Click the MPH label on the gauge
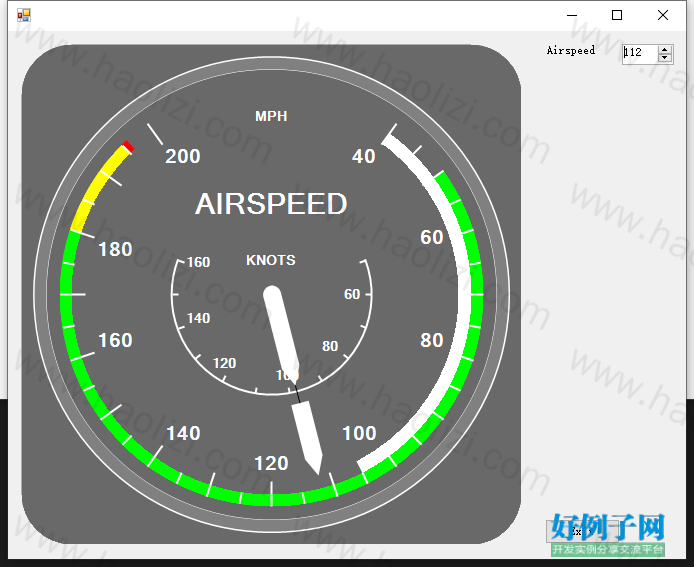Screen dimensions: 694x567 pyautogui.click(x=271, y=116)
